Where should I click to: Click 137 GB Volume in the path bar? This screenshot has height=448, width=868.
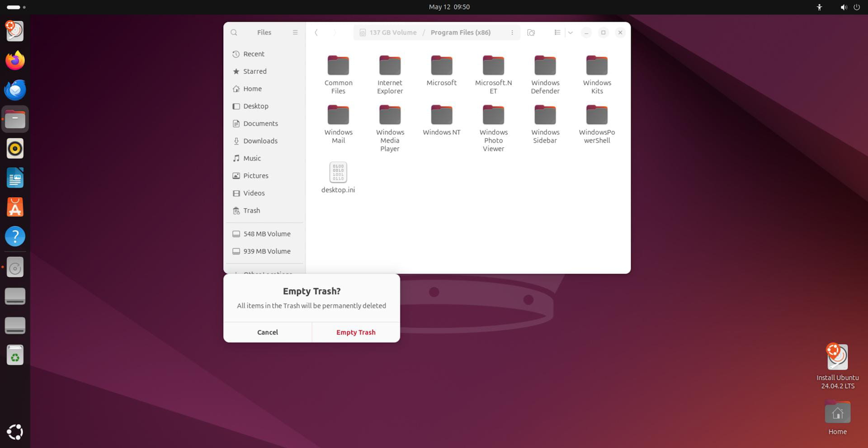click(388, 33)
